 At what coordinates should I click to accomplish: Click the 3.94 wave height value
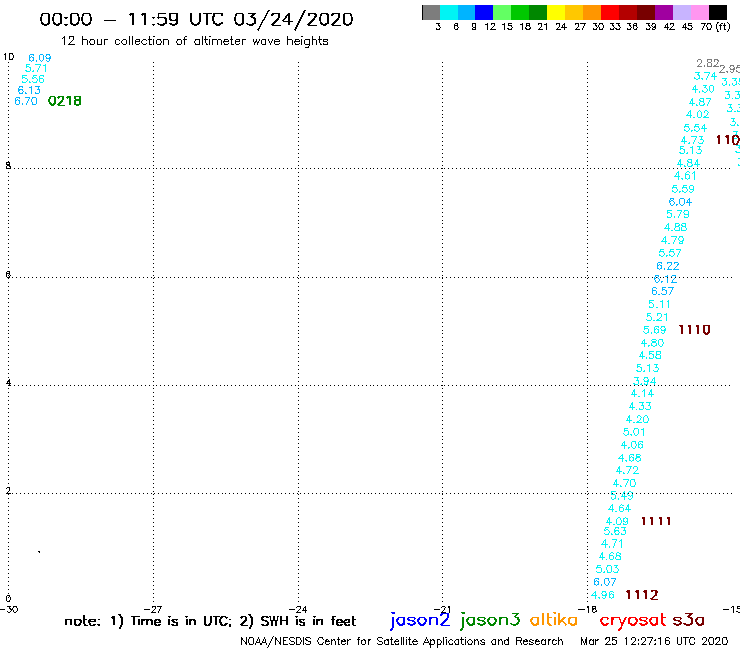pos(645,381)
